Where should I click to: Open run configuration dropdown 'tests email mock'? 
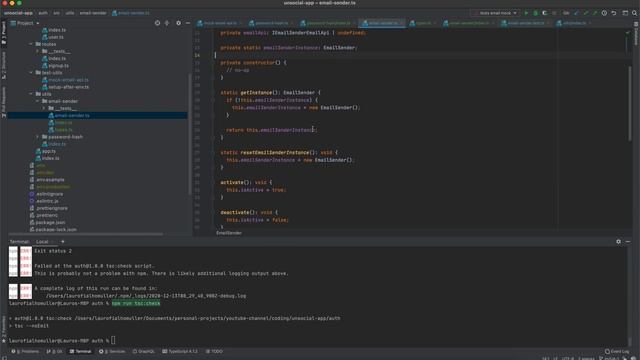click(495, 13)
